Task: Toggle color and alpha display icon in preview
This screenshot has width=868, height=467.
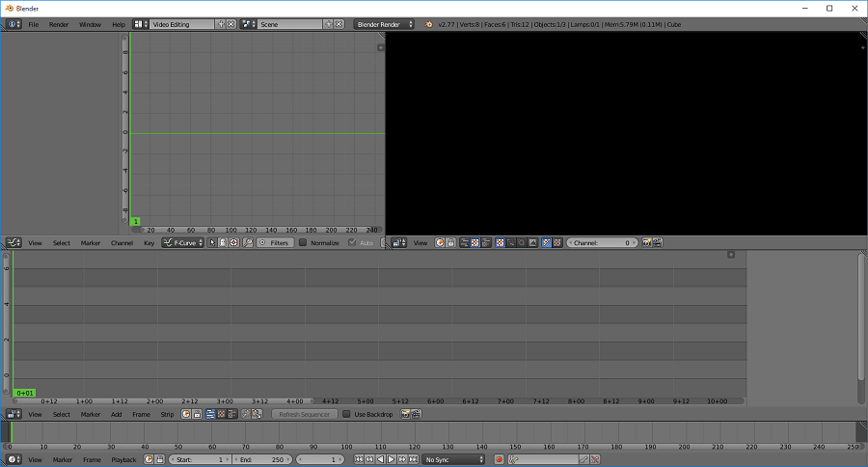Action: coord(546,242)
